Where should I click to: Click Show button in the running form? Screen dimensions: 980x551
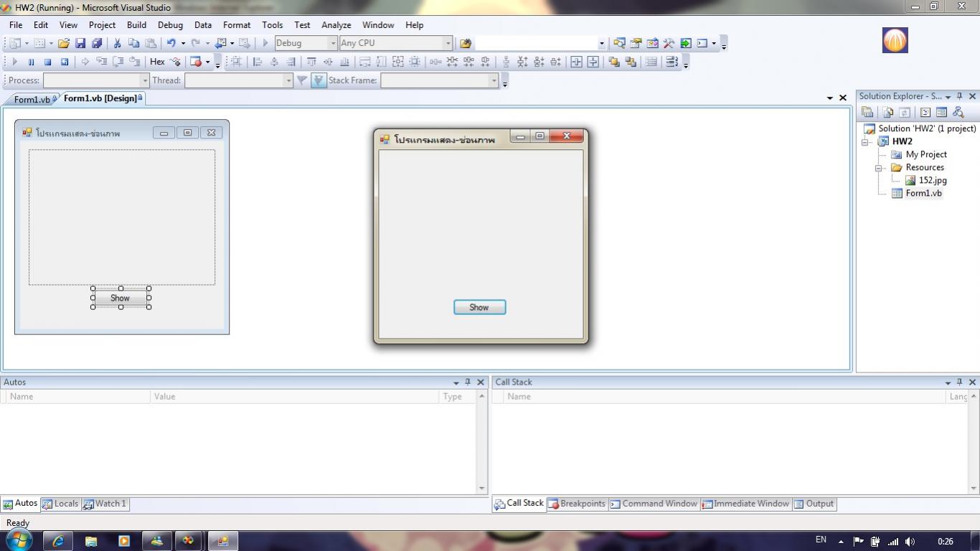point(479,307)
